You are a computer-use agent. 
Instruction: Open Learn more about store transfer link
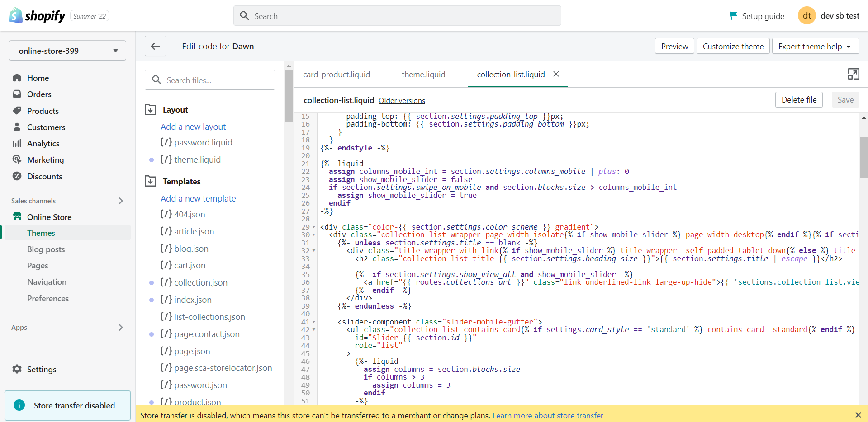point(548,415)
